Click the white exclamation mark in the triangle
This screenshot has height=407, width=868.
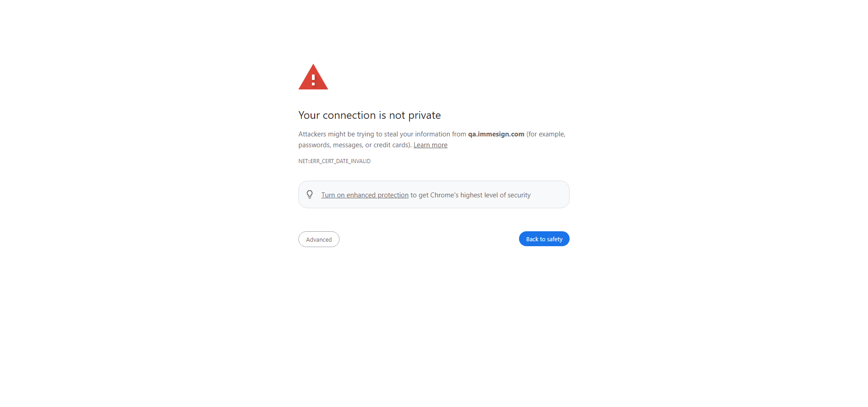pyautogui.click(x=313, y=80)
